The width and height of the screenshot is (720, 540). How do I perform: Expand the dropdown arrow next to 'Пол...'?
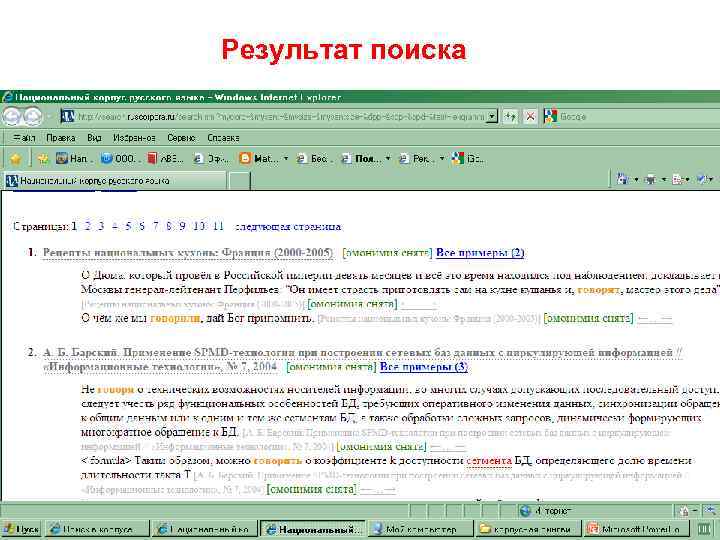coord(388,159)
